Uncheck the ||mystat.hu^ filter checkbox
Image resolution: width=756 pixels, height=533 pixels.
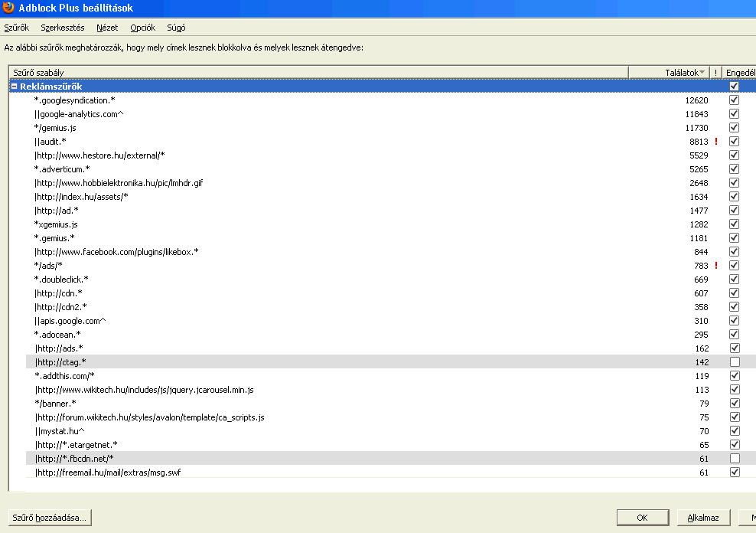point(735,430)
